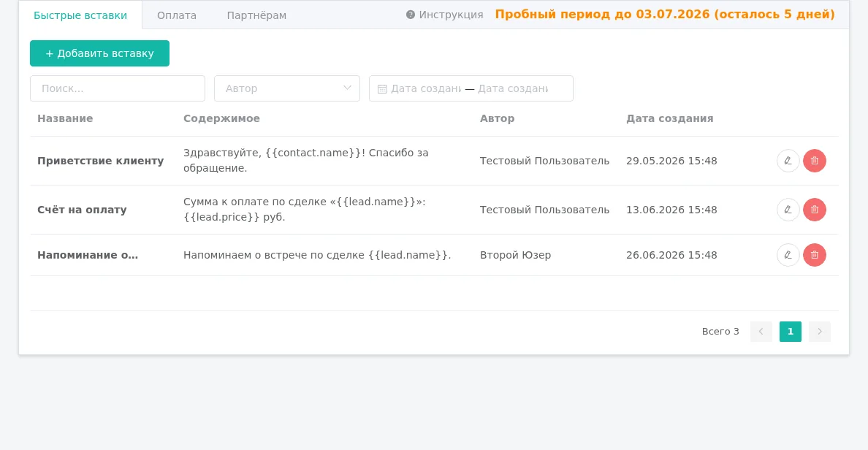Screen dimensions: 868x450
Task: Click the content starting "Сумма к оплате"
Action: (305, 209)
